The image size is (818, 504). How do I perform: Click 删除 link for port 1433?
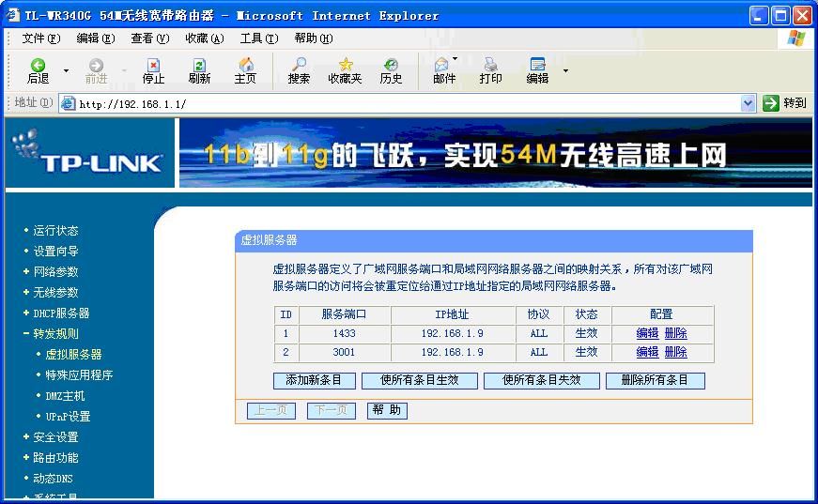(675, 333)
